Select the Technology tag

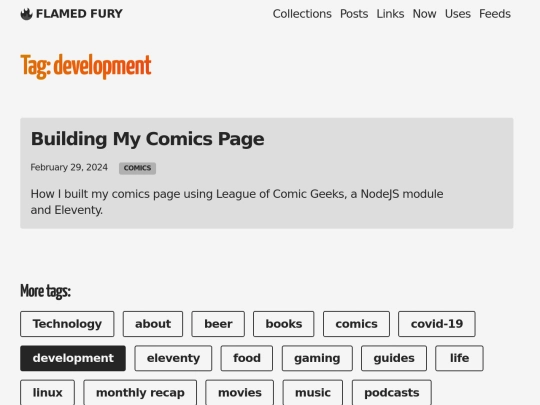tap(67, 324)
